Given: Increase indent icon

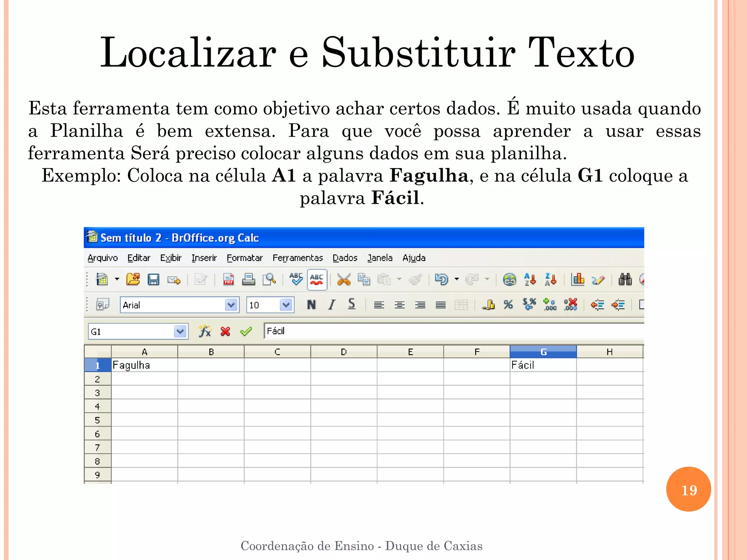Looking at the screenshot, I should coord(618,304).
